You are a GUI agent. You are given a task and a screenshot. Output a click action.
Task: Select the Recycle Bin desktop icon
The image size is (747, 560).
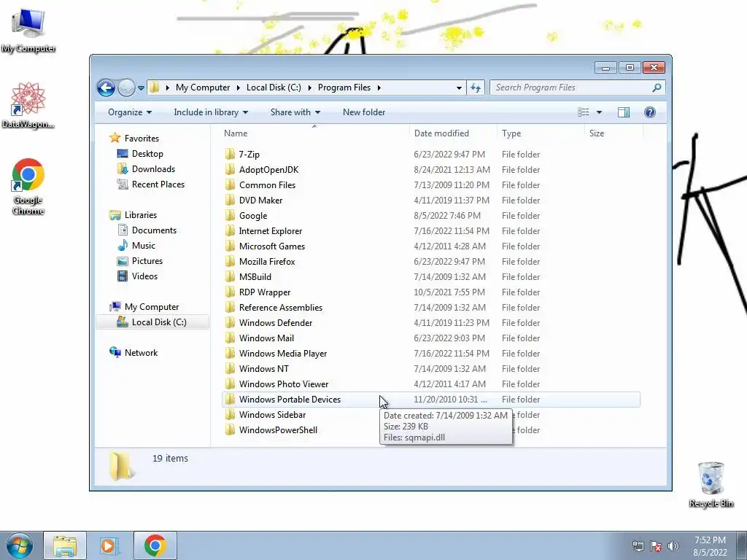click(711, 484)
